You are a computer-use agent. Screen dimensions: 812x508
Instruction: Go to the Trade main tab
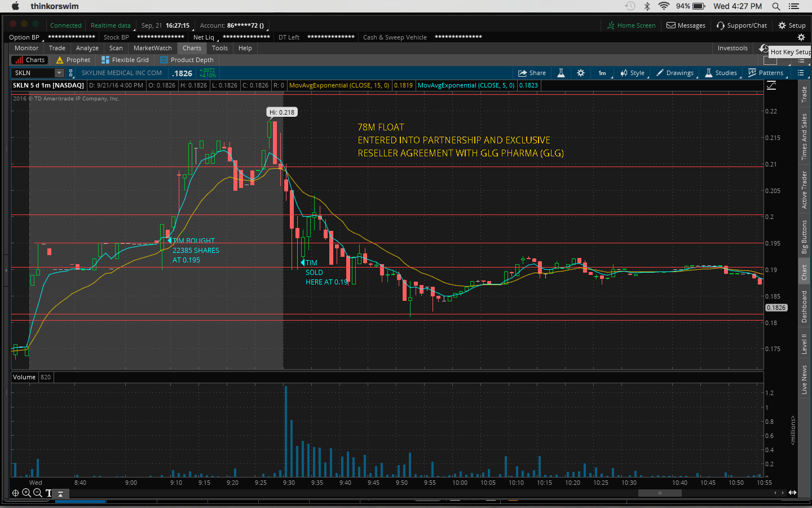(57, 48)
